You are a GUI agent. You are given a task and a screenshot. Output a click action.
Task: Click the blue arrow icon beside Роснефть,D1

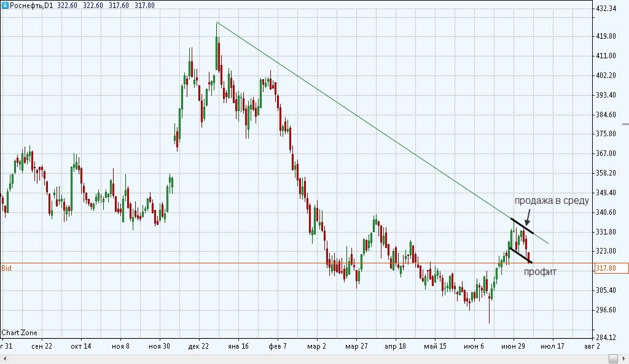click(x=5, y=5)
